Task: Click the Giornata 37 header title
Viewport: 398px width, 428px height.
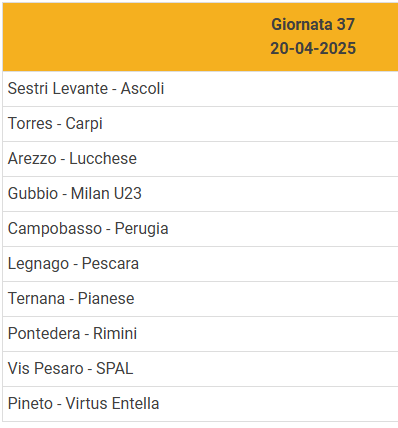Action: pos(313,25)
